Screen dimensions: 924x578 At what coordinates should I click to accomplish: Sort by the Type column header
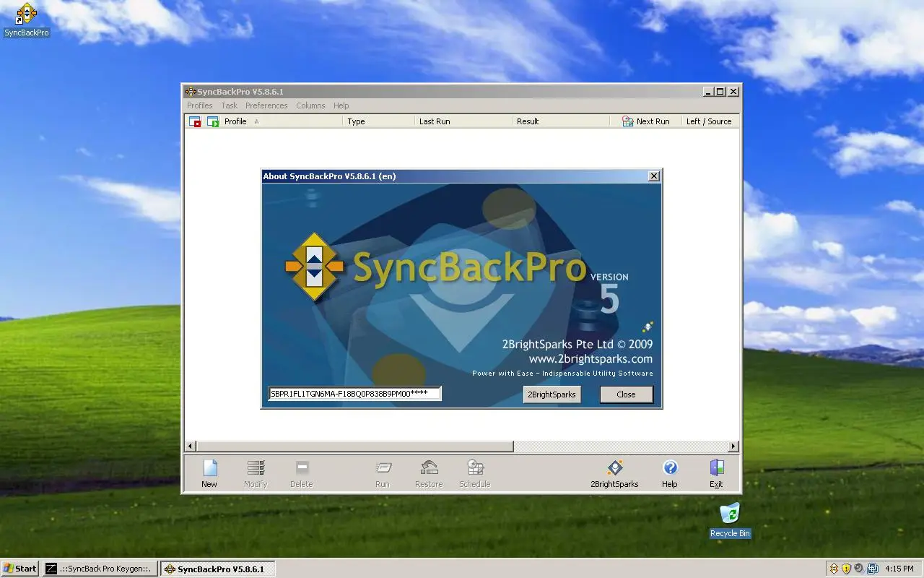coord(378,121)
